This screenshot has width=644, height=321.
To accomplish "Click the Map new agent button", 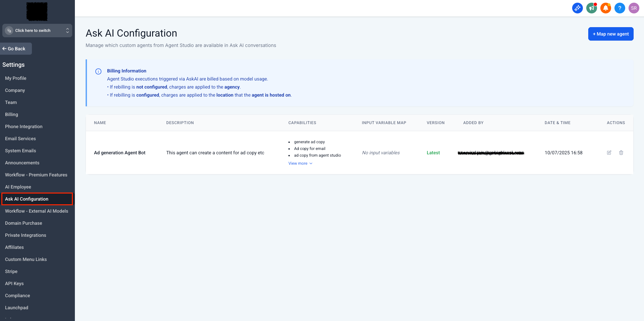I will coord(611,34).
